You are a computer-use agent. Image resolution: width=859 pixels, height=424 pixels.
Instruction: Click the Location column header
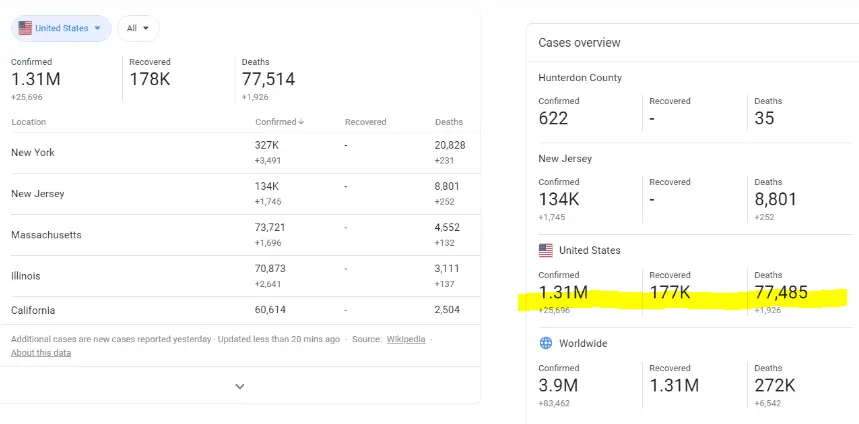pyautogui.click(x=28, y=122)
